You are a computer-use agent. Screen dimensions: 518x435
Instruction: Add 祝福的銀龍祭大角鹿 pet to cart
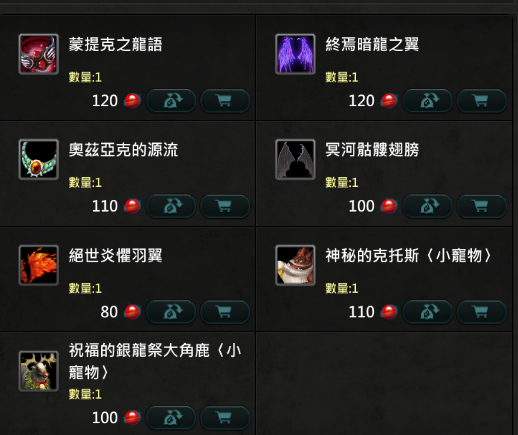pyautogui.click(x=225, y=418)
